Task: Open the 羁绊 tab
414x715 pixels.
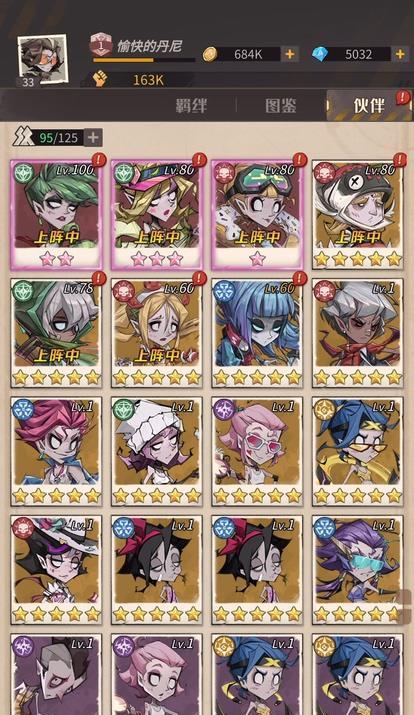Action: click(191, 105)
